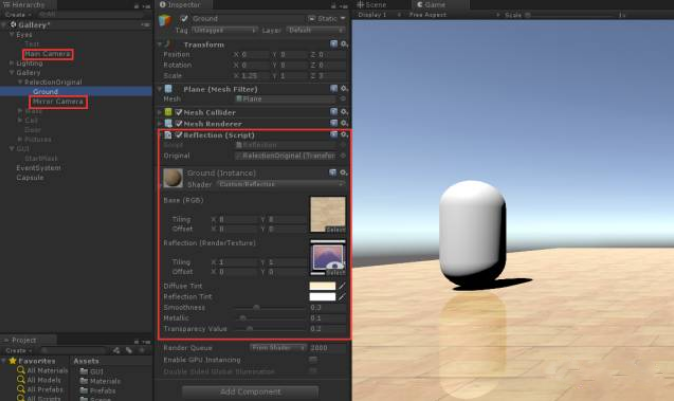Open the Transform component gear settings
674x401 pixels.
tap(345, 44)
